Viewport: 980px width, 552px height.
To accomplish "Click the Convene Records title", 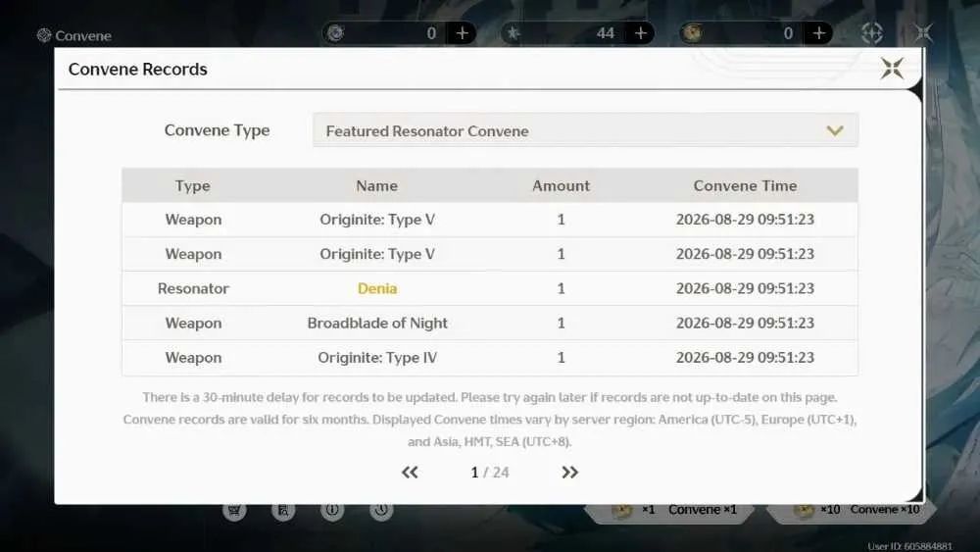I will [137, 69].
